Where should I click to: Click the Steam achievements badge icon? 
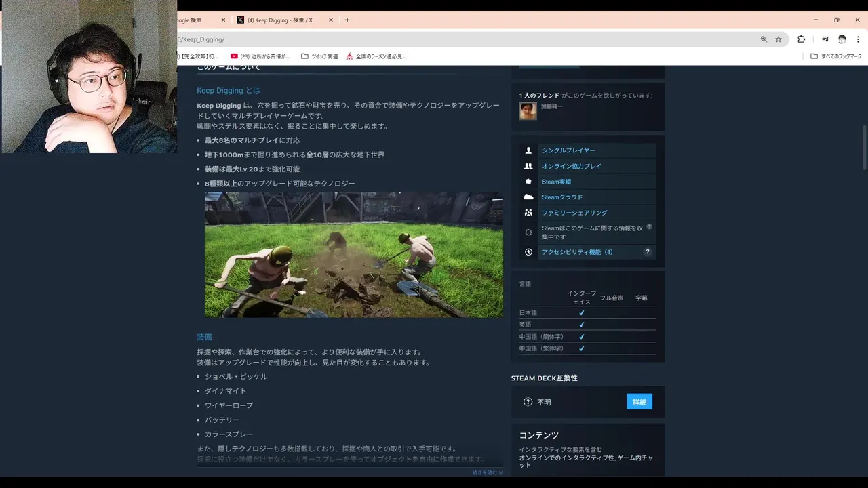[528, 182]
